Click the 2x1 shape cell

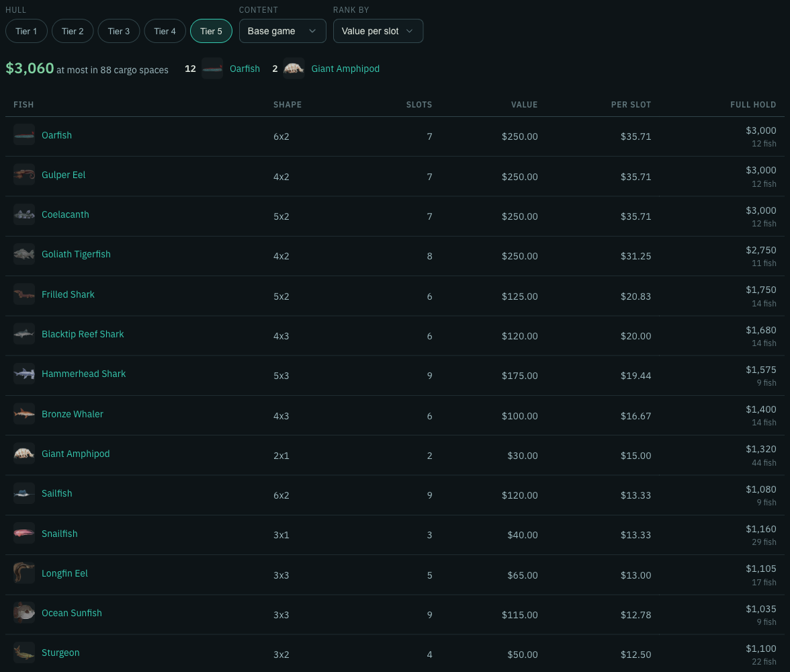tap(281, 456)
